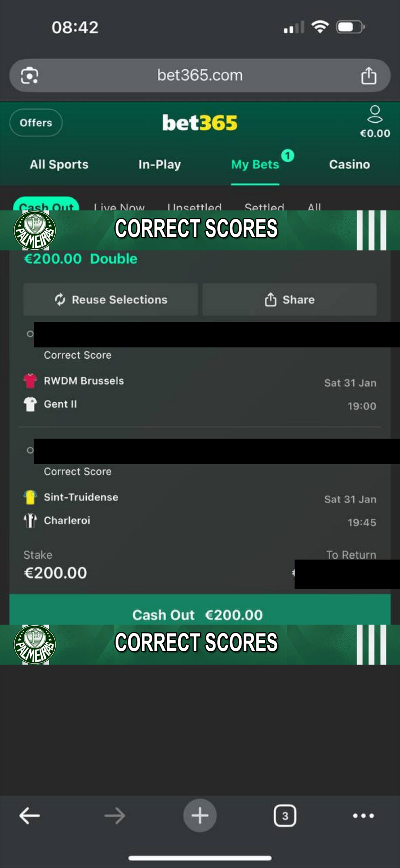Screen dimensions: 400x868
Task: Select the second selection's status circle
Action: point(30,450)
